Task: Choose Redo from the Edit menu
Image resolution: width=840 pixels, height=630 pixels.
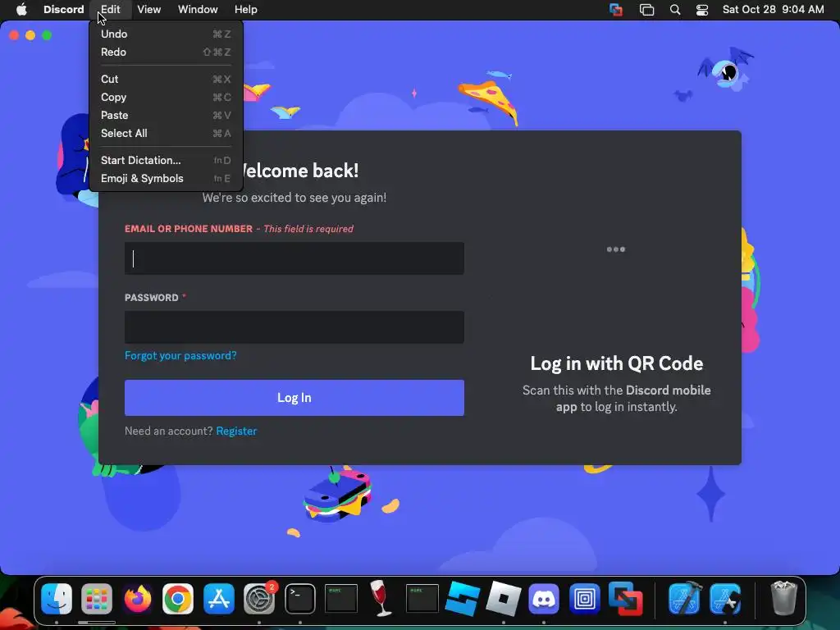Action: 166,52
